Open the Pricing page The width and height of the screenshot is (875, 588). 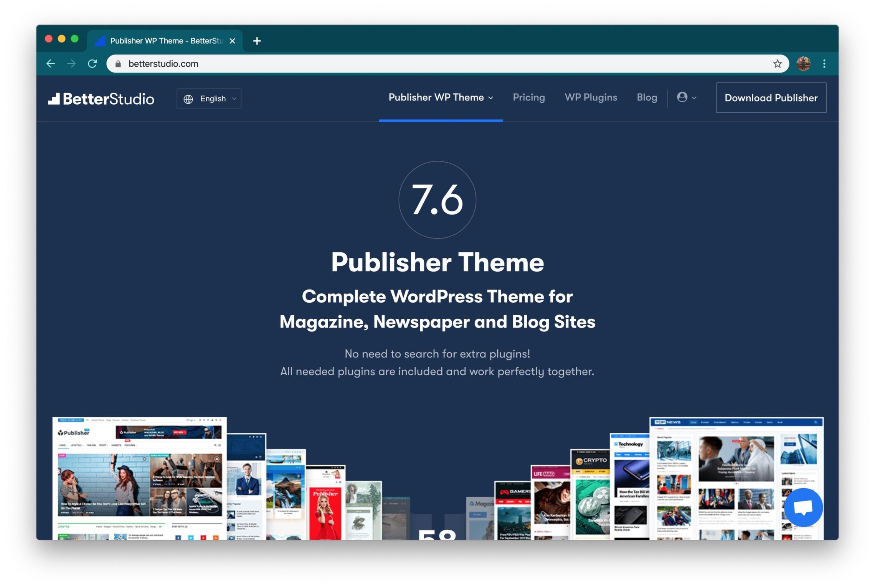[x=528, y=97]
